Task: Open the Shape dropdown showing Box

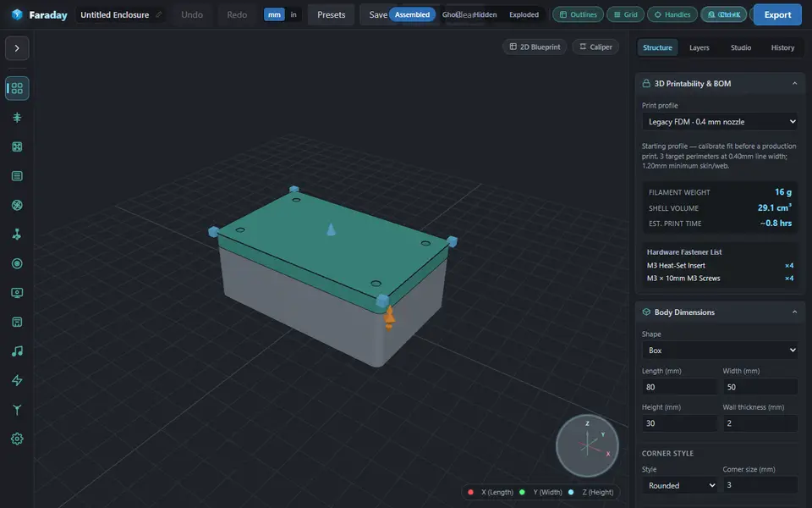Action: point(720,351)
